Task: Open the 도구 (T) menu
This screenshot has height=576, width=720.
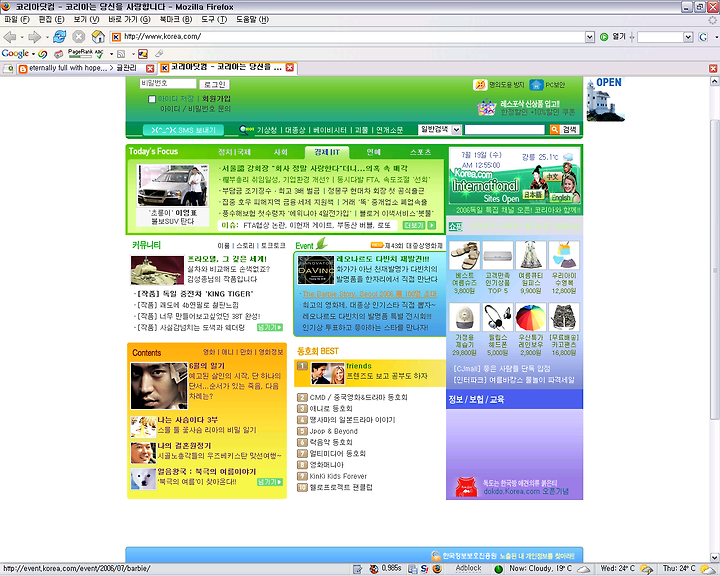Action: (214, 20)
